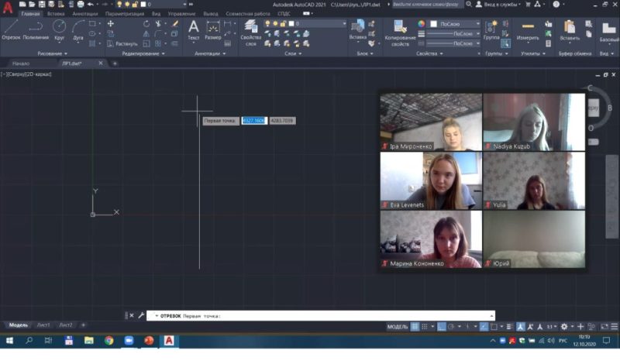Viewport: 620px width, 364px height.
Task: Click the Save icon in quick access toolbar
Action: click(42, 5)
